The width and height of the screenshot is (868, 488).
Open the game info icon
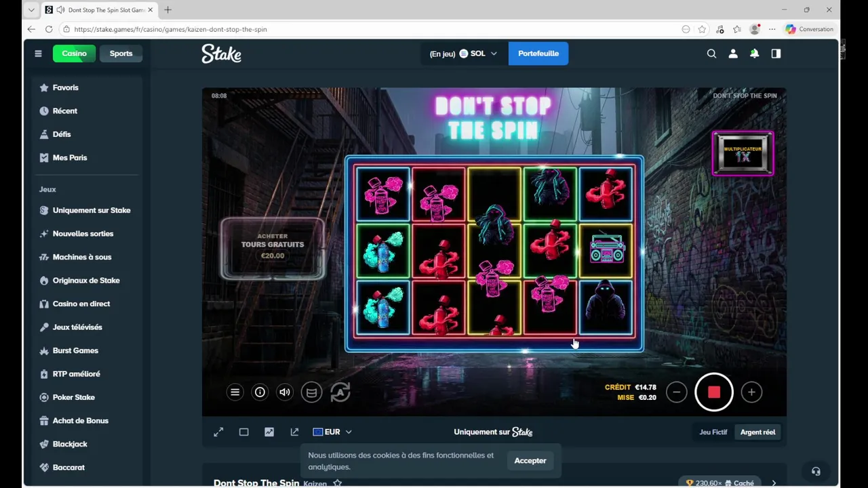pyautogui.click(x=260, y=392)
